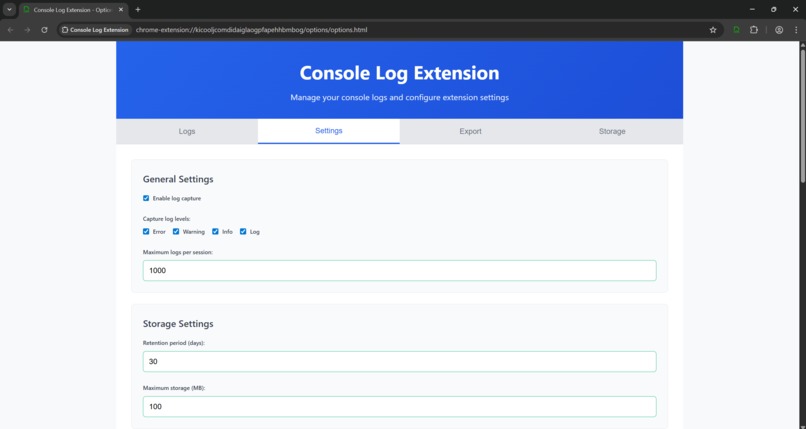The image size is (806, 429).
Task: Open the Storage tab
Action: click(x=612, y=132)
